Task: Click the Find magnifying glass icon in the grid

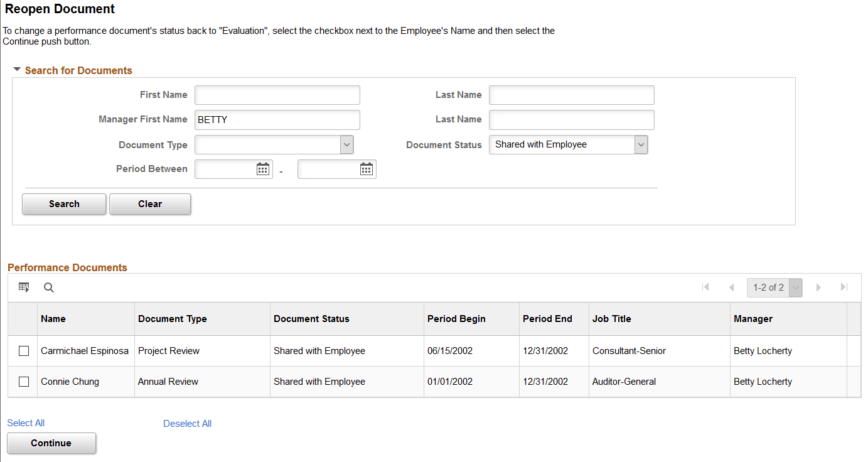Action: (x=48, y=287)
